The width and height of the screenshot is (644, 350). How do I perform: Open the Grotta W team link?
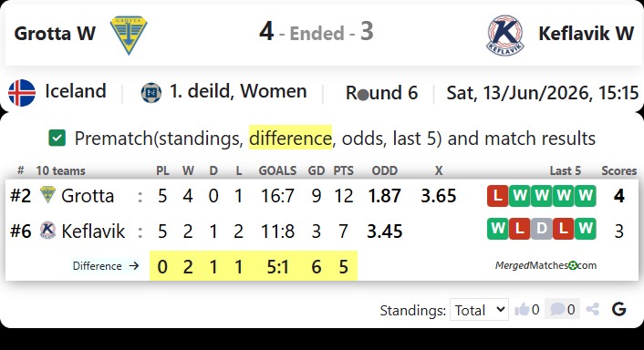point(55,34)
